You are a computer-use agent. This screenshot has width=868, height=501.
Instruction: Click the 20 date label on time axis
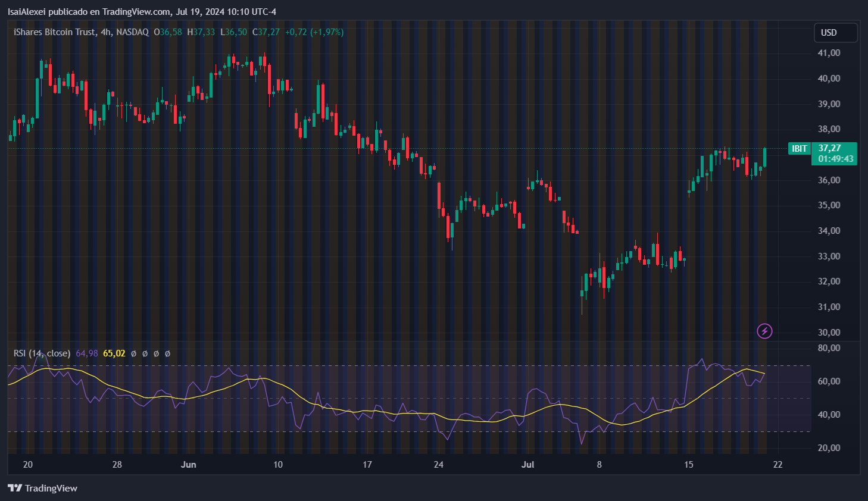pyautogui.click(x=28, y=465)
